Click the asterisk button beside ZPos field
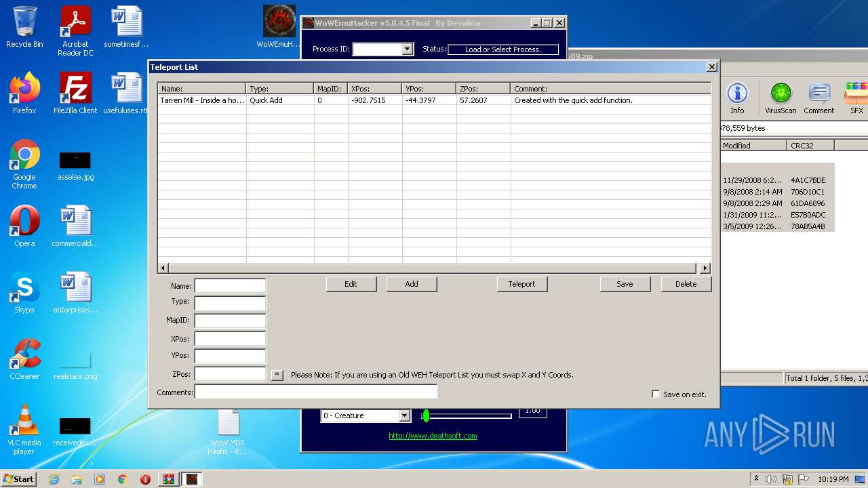Screen dimensions: 868x488 pyautogui.click(x=277, y=375)
